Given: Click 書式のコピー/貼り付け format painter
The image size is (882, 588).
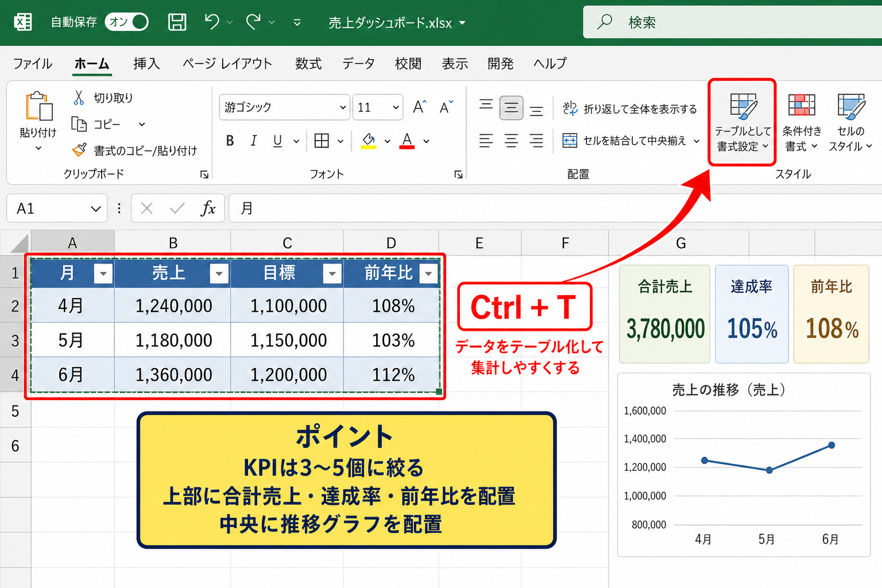Looking at the screenshot, I should click(134, 150).
